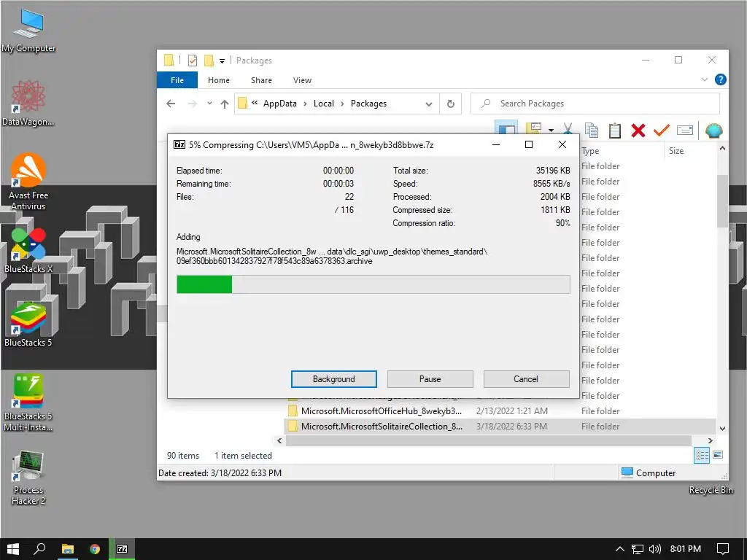Click the scissors Cut icon in Explorer toolbar
This screenshot has height=560, width=747.
point(568,130)
